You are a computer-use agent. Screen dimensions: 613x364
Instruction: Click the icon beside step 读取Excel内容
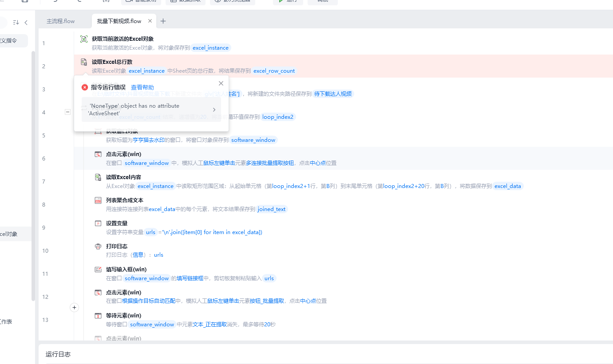click(x=98, y=177)
